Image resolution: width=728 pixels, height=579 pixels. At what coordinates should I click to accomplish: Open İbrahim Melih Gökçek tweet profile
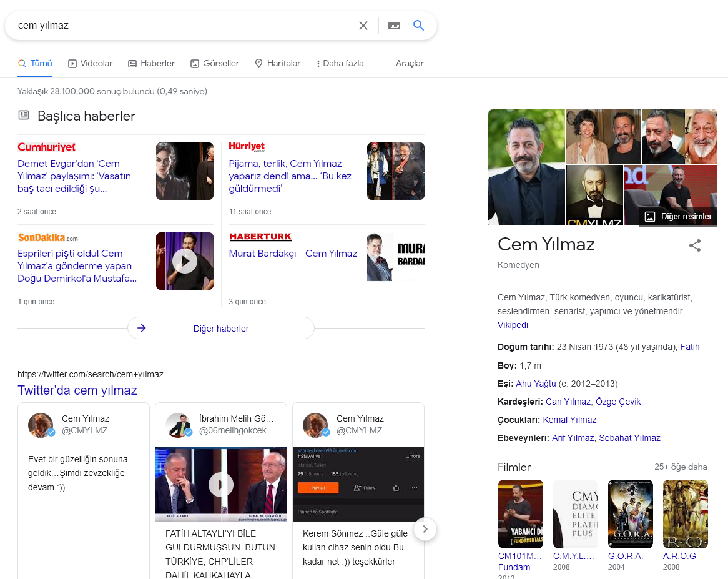221,425
